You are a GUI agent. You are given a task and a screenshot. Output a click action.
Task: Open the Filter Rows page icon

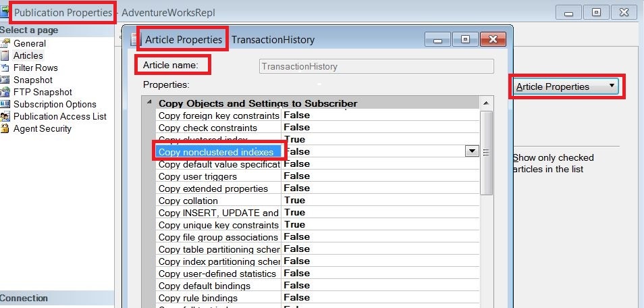click(x=5, y=68)
